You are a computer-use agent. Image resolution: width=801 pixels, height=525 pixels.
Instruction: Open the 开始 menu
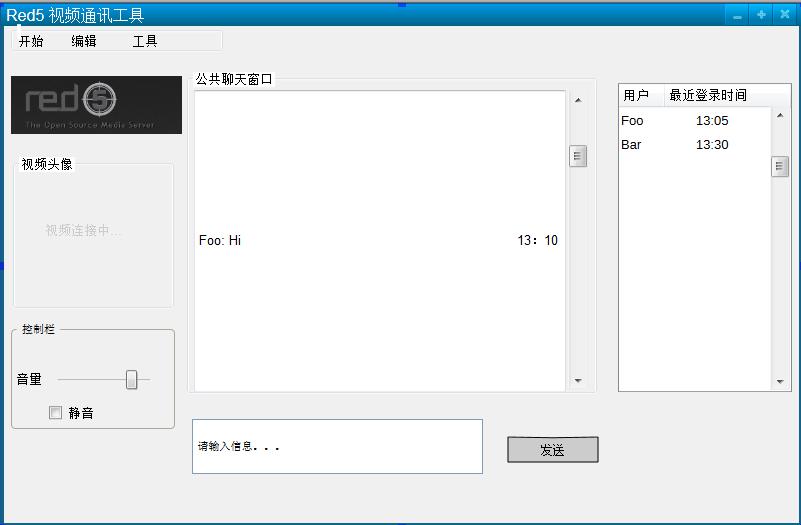[31, 41]
